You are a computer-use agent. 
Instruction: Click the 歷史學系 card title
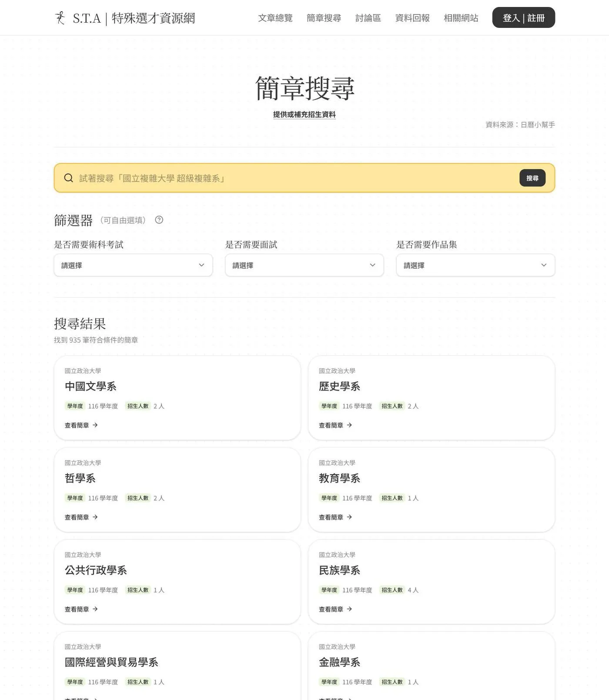(339, 386)
